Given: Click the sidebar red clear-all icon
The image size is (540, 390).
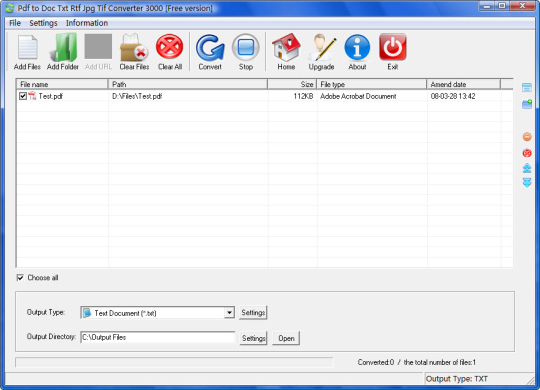Looking at the screenshot, I should click(x=527, y=153).
